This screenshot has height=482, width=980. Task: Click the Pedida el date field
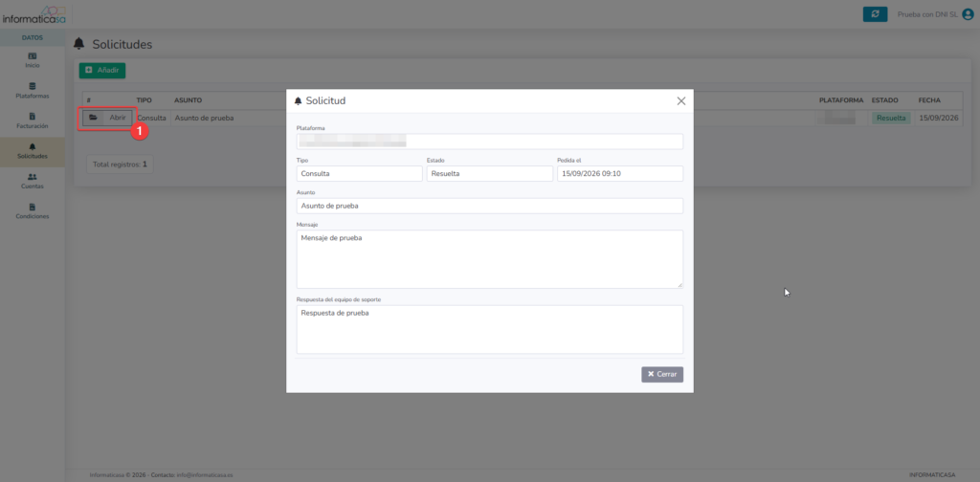point(620,173)
